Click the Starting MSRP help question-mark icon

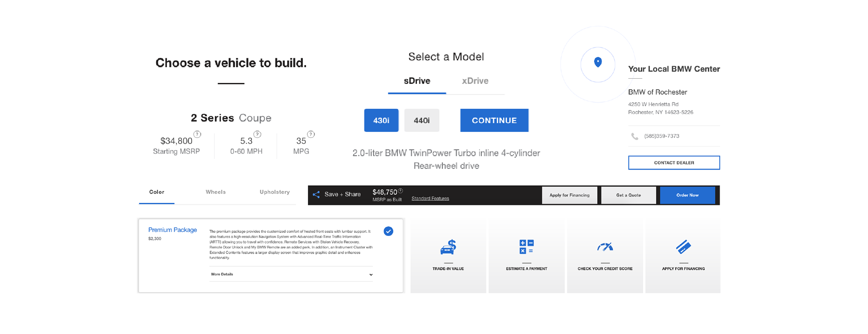197,134
